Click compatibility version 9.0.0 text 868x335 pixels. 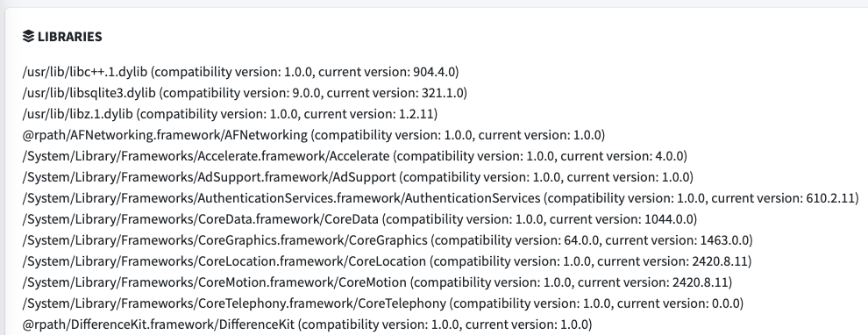(241, 93)
